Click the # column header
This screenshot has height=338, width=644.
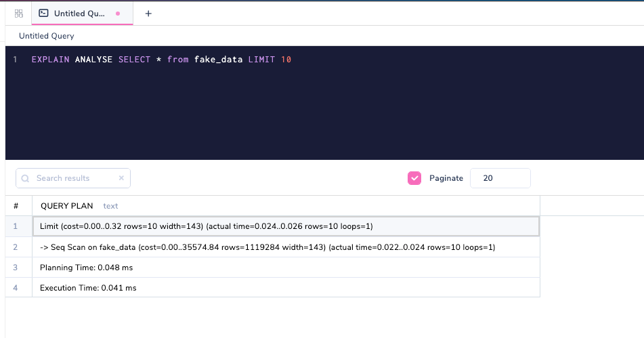(16, 206)
